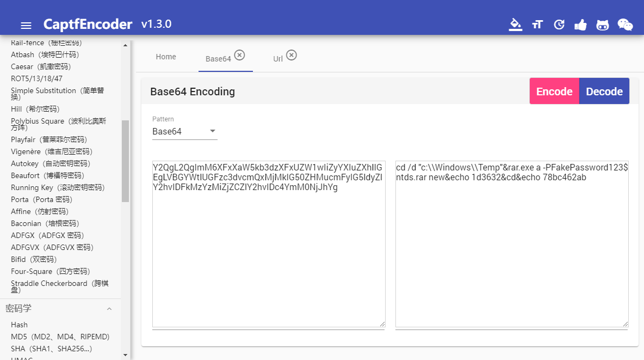Image resolution: width=644 pixels, height=360 pixels.
Task: Open Simple Substitution in sidebar
Action: pos(58,93)
